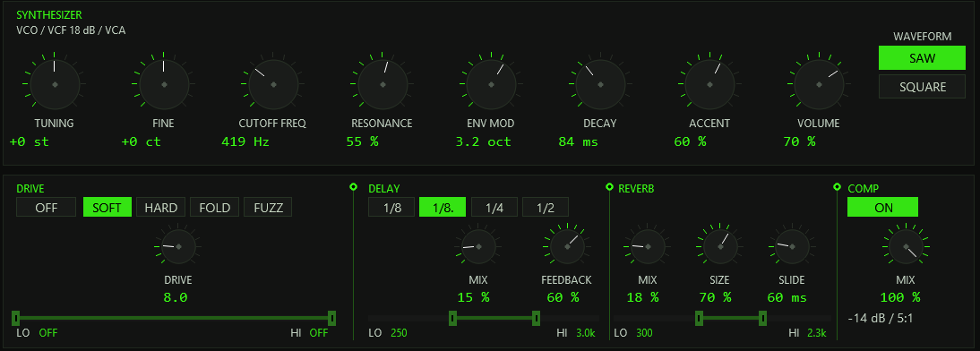
Task: Click the drive filter LO slider handle
Action: coord(15,319)
